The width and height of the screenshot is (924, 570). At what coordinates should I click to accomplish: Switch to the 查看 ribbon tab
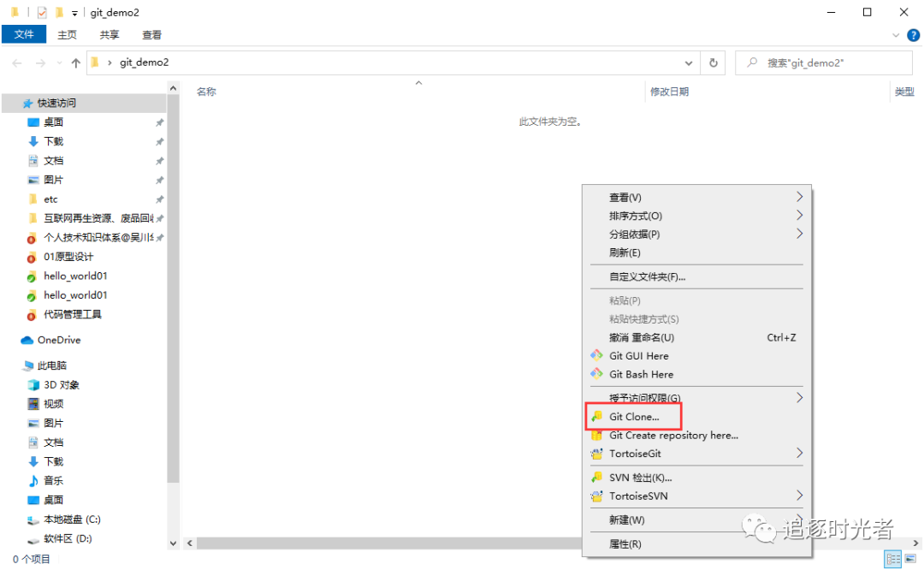click(151, 35)
